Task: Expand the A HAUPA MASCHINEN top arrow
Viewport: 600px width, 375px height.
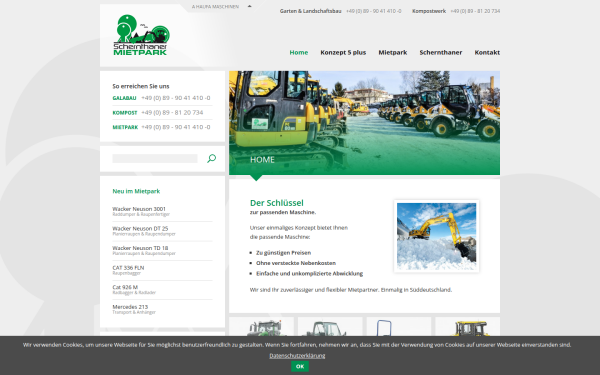Action: click(x=249, y=7)
